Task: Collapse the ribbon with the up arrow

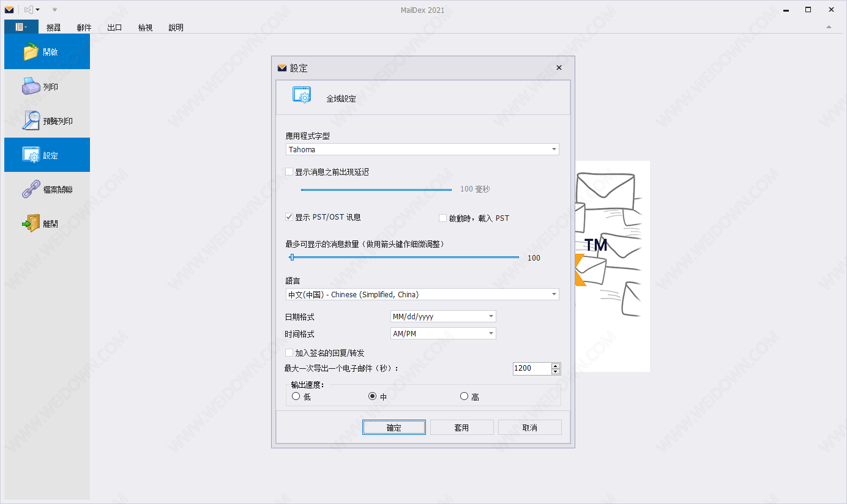Action: point(829,27)
